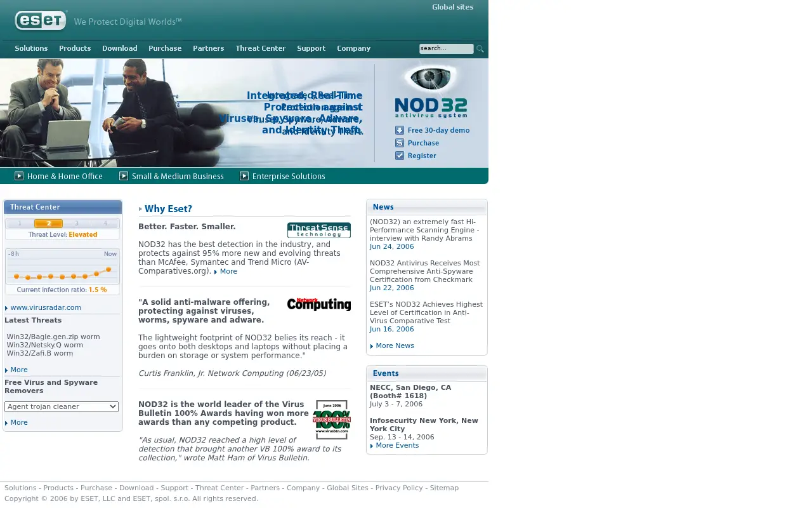Go to Global sites link
This screenshot has height=508, width=812.
453,7
